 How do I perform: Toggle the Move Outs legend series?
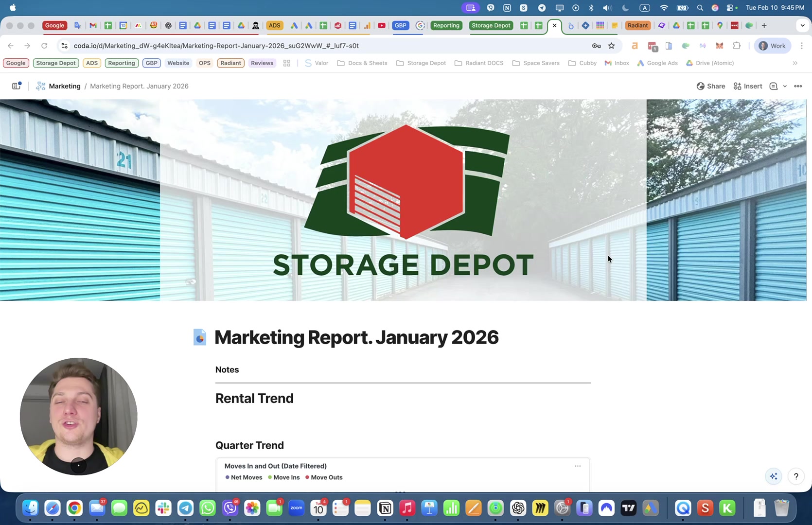click(324, 477)
